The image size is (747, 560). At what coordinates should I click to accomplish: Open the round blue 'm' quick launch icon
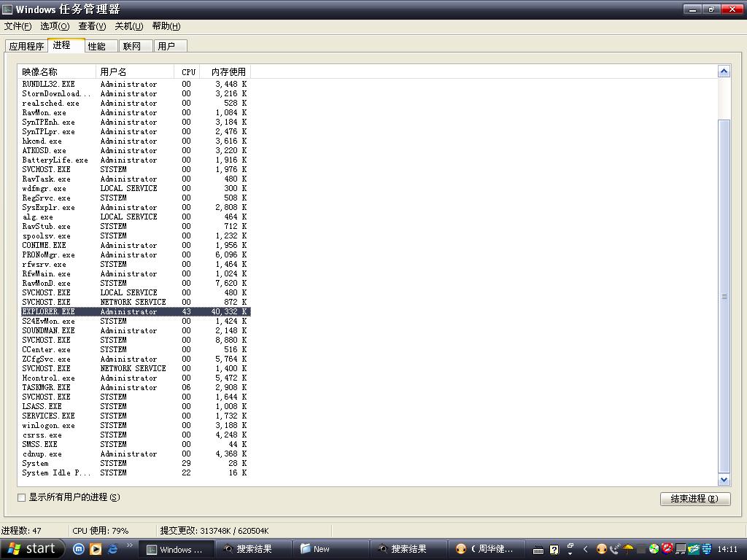pyautogui.click(x=79, y=549)
